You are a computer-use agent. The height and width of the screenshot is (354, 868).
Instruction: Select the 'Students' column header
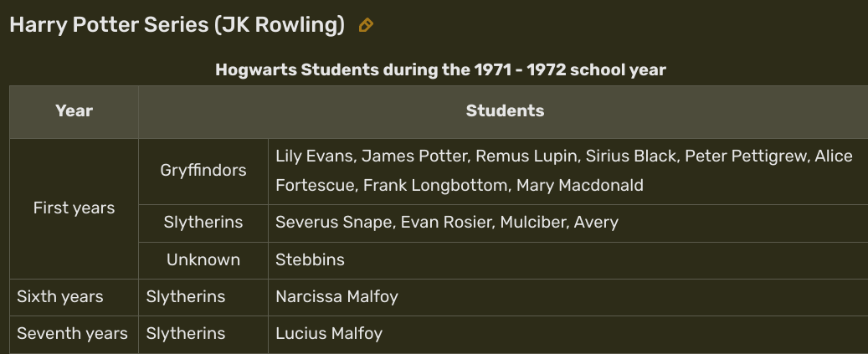point(505,111)
